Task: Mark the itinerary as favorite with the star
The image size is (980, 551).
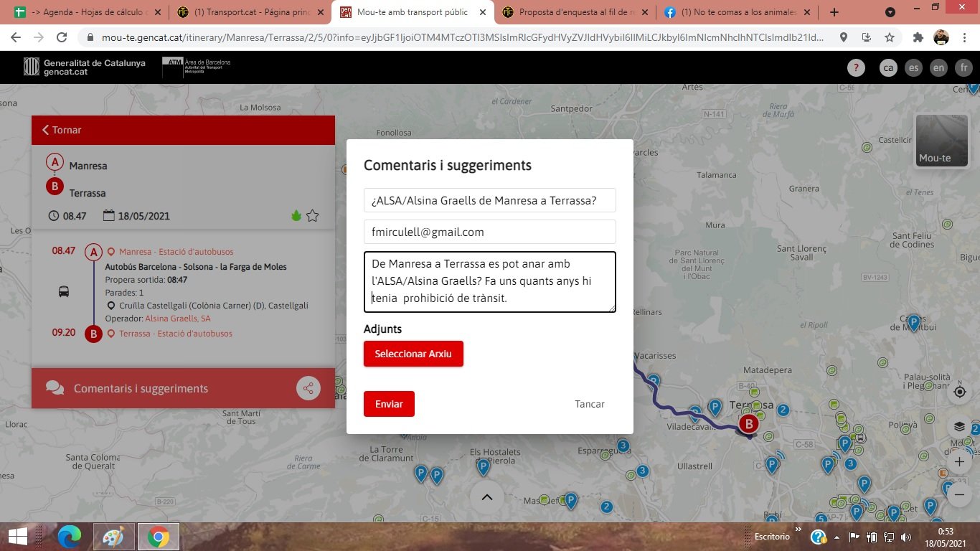Action: point(313,215)
